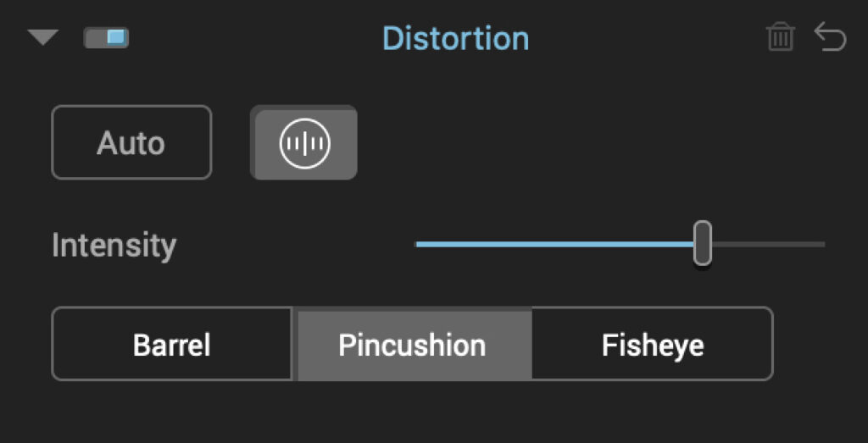
Task: Click the Intensity slider handle
Action: (x=703, y=243)
